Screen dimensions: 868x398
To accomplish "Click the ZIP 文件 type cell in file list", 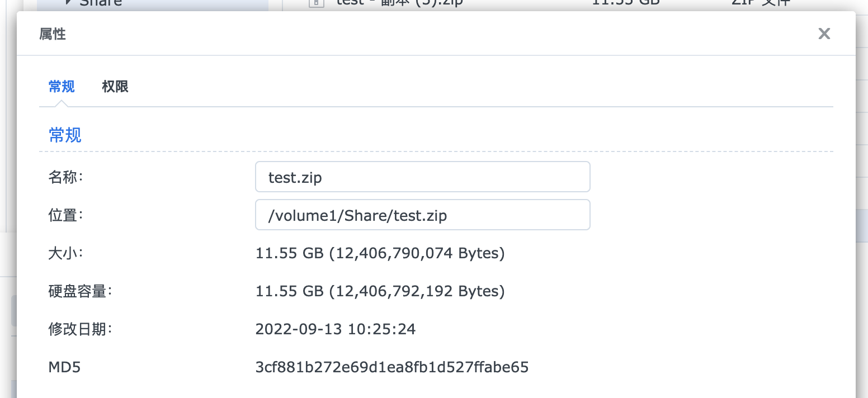I will tap(761, 3).
